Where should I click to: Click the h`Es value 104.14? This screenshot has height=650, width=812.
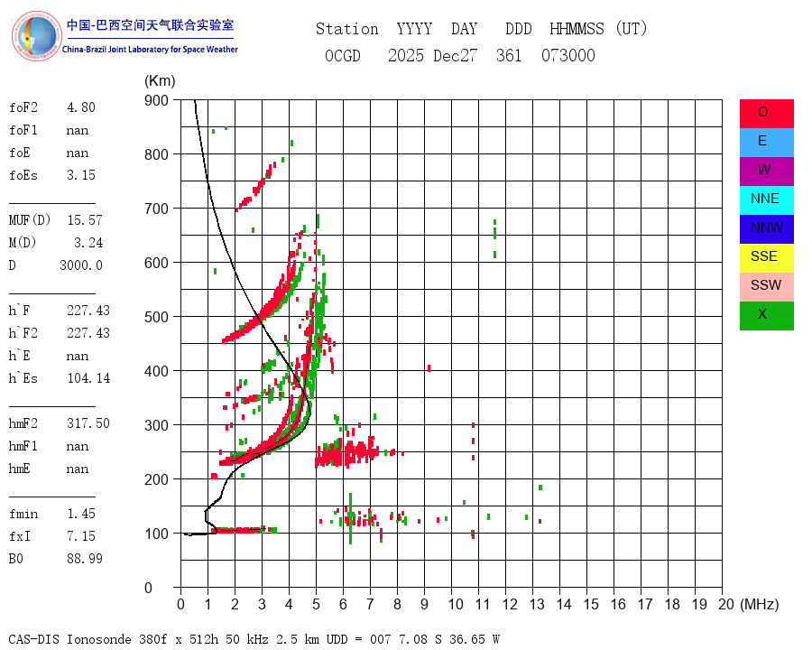[x=88, y=378]
